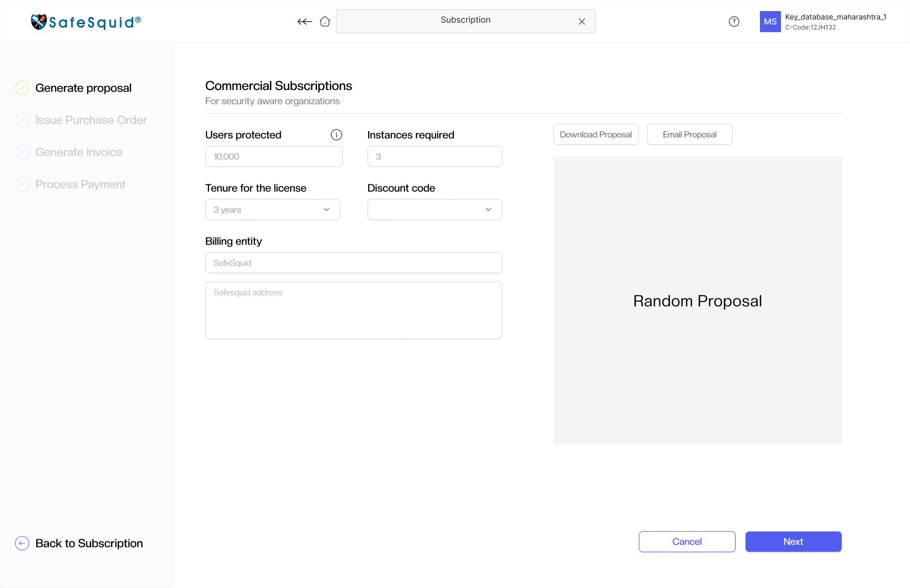
Task: Click the MS user avatar
Action: [x=770, y=22]
